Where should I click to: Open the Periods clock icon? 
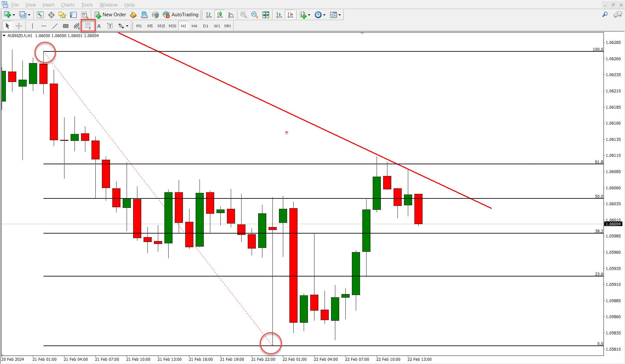point(318,15)
